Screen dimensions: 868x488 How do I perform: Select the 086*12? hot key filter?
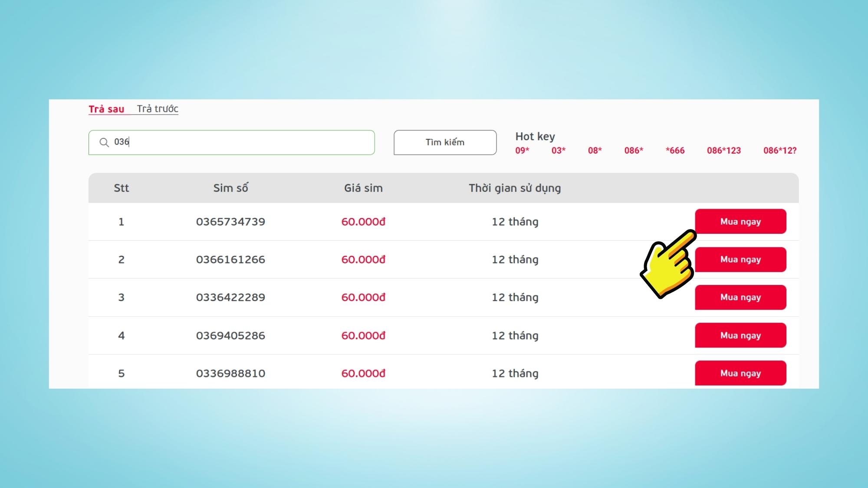[x=780, y=151]
